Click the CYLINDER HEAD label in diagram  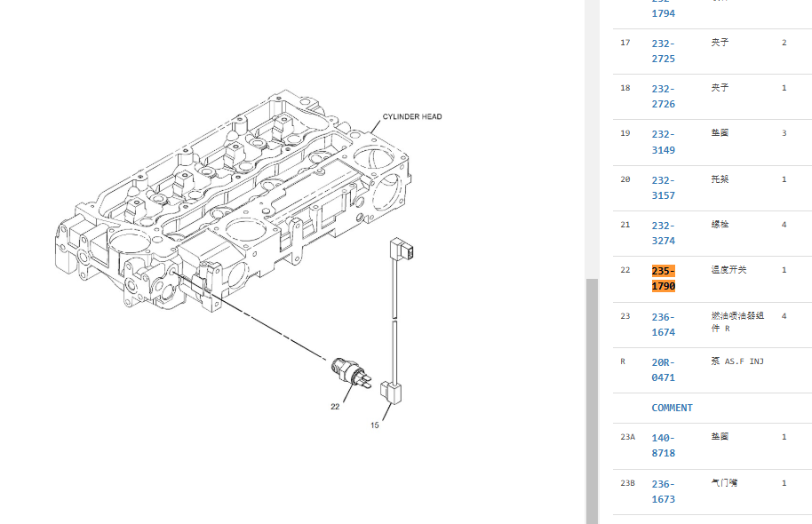tap(412, 116)
